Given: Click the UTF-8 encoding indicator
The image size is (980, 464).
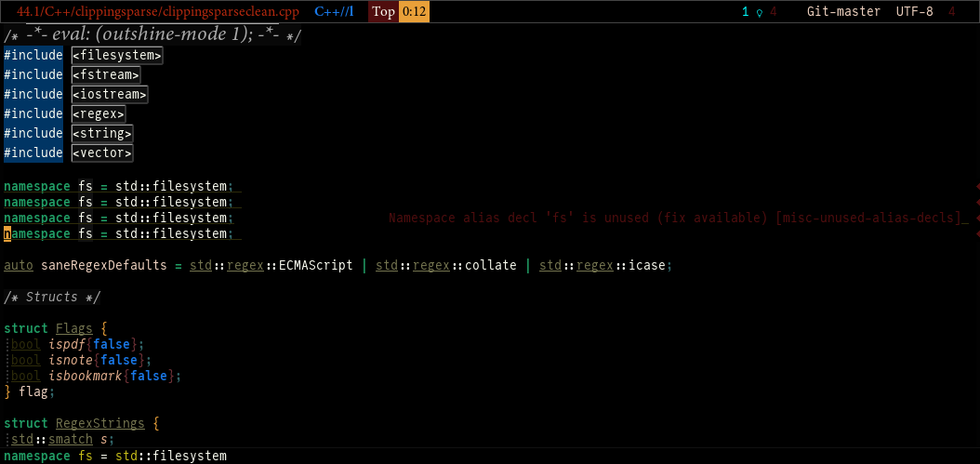Looking at the screenshot, I should tap(914, 12).
